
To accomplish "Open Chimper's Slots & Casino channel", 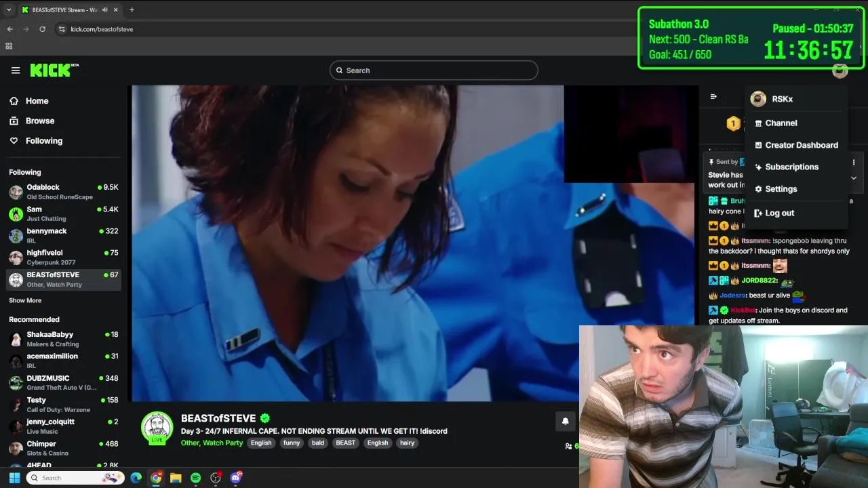I will pos(64,448).
